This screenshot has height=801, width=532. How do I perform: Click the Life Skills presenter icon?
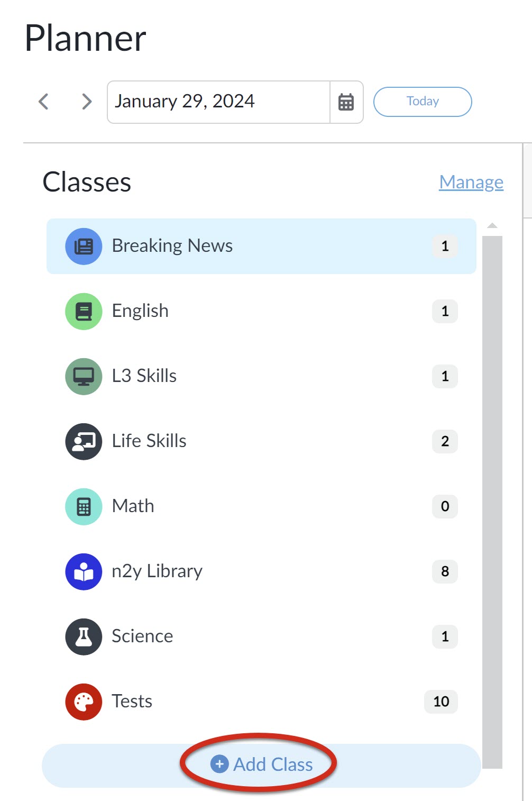tap(84, 441)
